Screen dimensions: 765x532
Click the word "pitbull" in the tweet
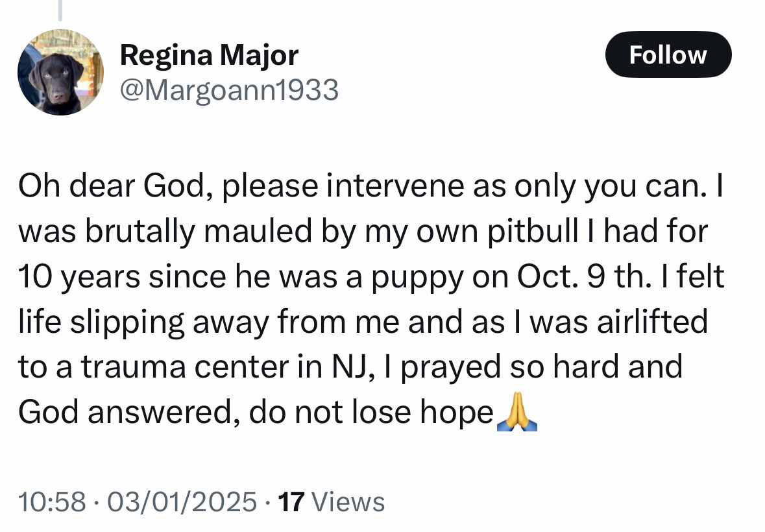tap(533, 231)
